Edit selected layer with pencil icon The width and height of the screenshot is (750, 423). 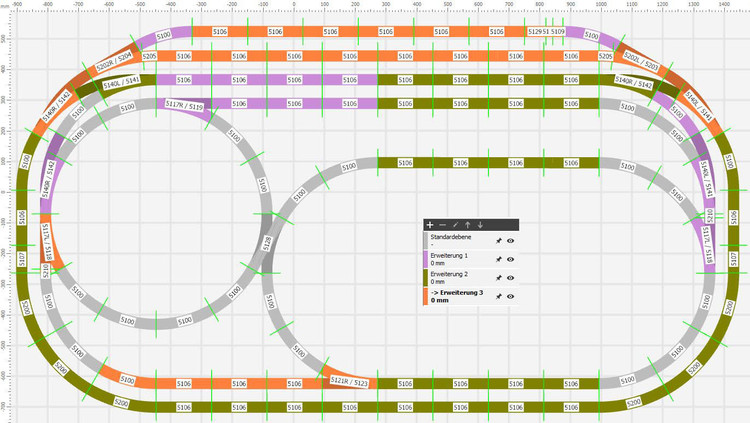pyautogui.click(x=455, y=225)
